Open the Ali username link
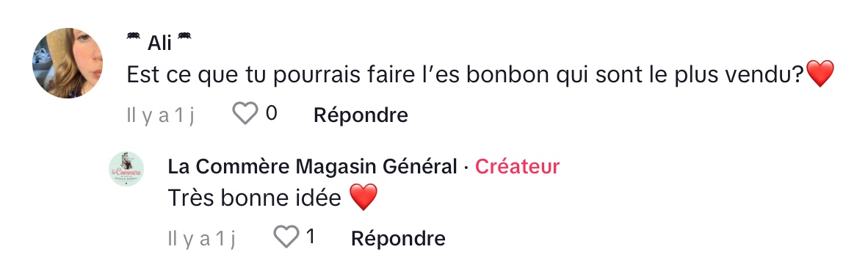 click(x=159, y=42)
